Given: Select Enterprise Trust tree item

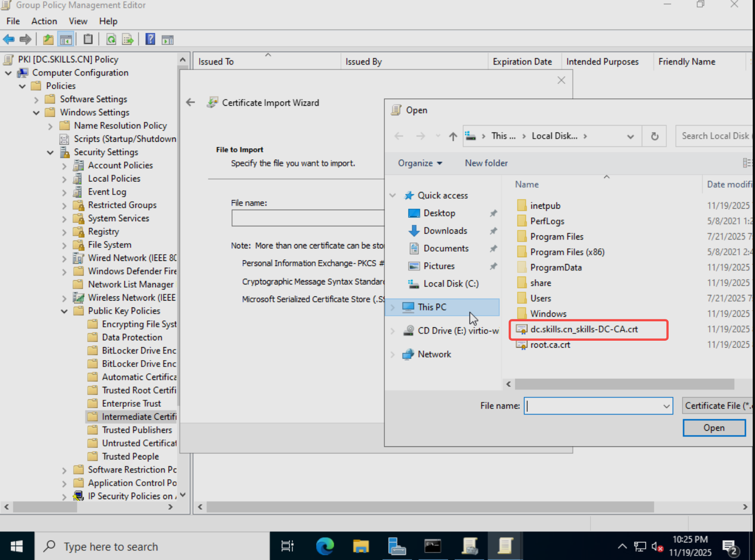Looking at the screenshot, I should [x=124, y=404].
